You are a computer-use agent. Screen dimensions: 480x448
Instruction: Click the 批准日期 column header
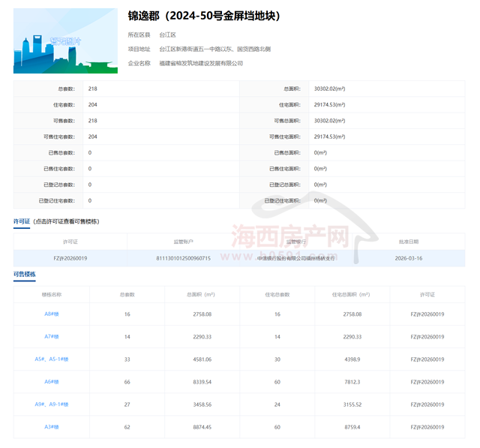pyautogui.click(x=409, y=242)
